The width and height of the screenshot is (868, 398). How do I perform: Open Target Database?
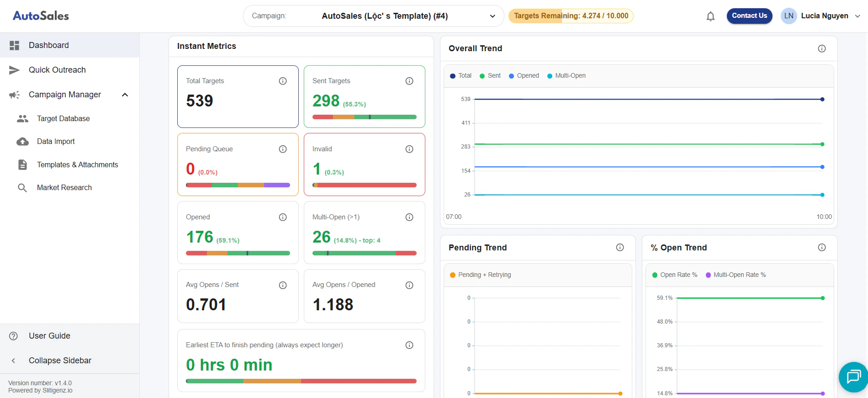click(69, 118)
